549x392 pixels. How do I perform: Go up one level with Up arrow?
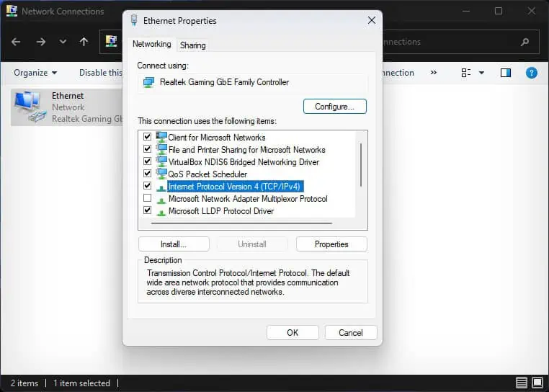84,42
